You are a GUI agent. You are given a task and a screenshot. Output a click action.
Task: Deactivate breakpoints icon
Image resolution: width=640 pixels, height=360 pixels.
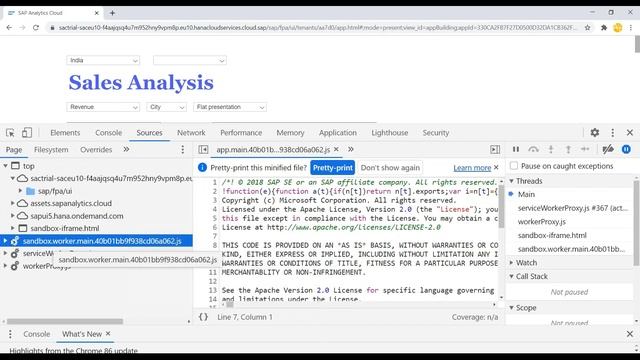coord(608,149)
